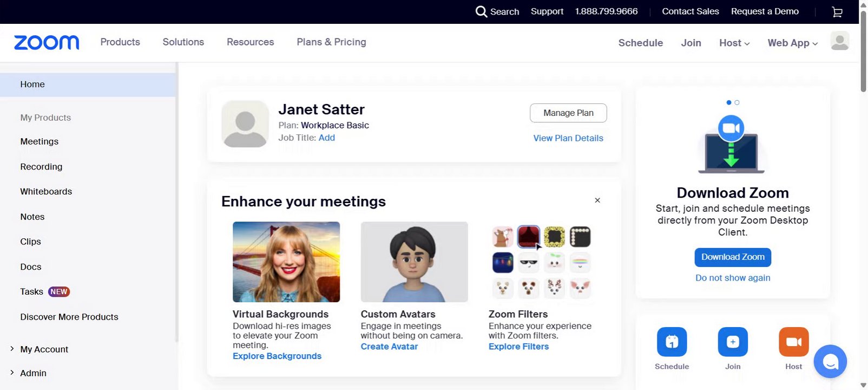Image resolution: width=868 pixels, height=390 pixels.
Task: Select the sunglasses filter icon
Action: click(529, 263)
